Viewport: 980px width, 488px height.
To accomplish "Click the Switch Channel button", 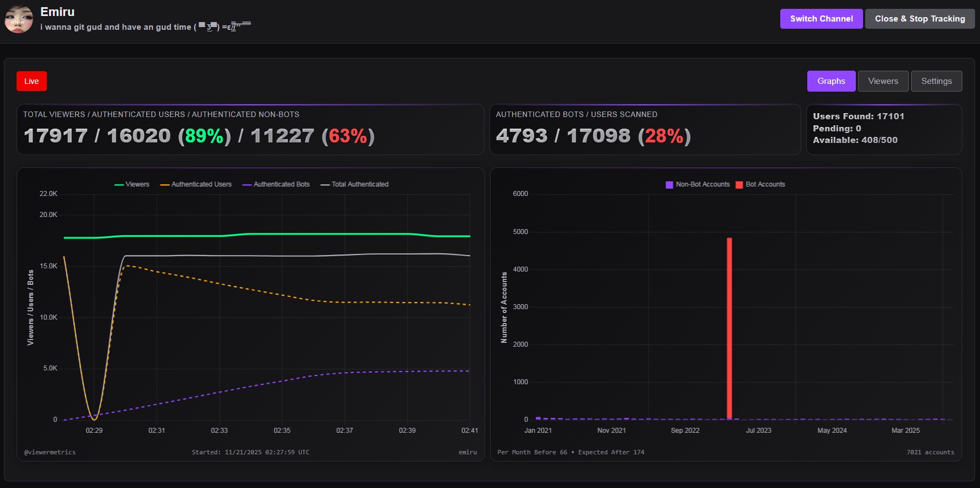I will (821, 19).
